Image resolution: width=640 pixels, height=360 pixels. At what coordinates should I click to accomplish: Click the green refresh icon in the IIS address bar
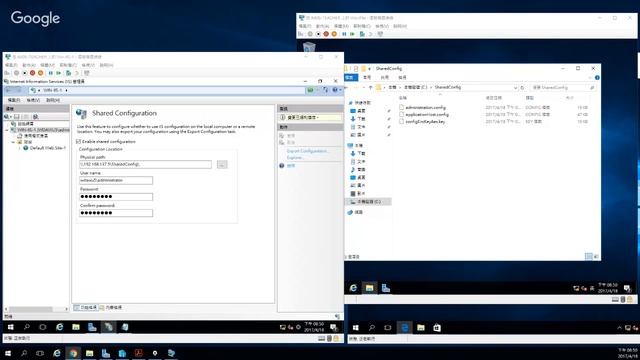click(311, 90)
